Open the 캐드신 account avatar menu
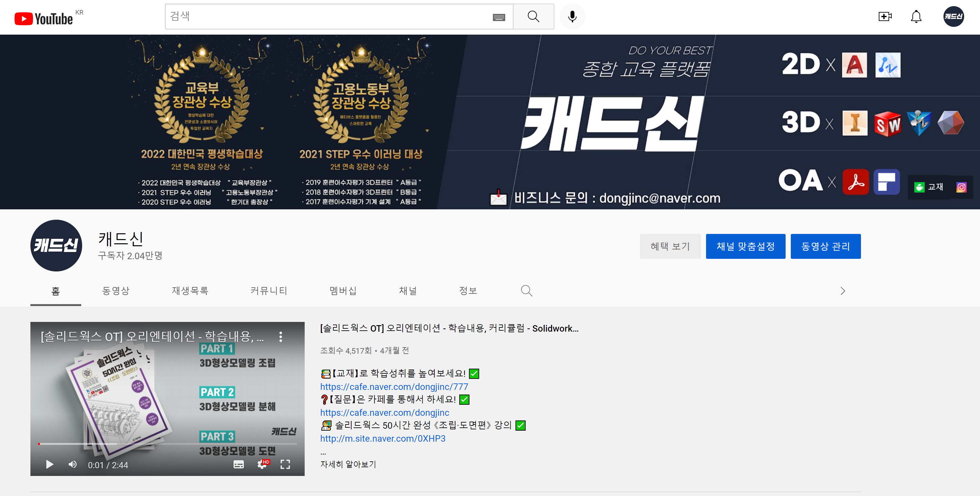 (x=953, y=17)
